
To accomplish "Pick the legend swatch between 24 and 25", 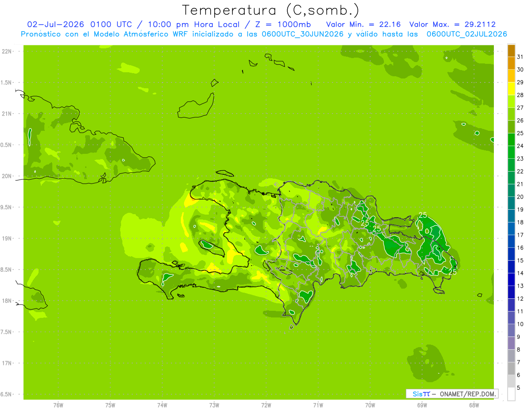I will (x=511, y=139).
